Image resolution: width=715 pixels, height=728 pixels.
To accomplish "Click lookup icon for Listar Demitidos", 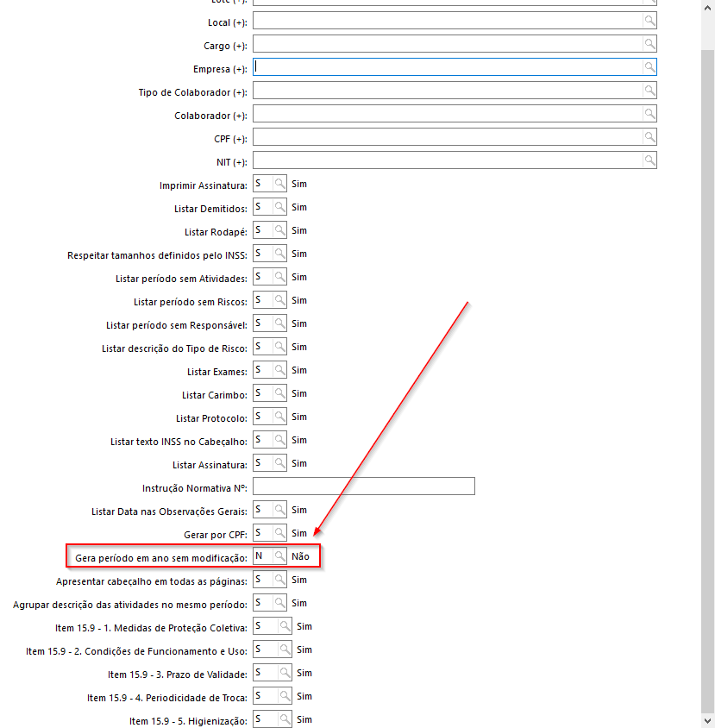I will (279, 207).
